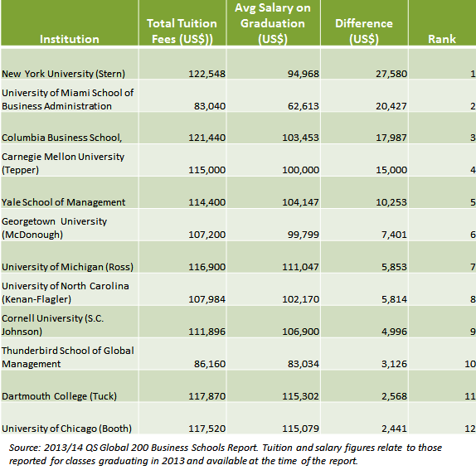Select Cornell University (S.C. Johnson) cell
The image size is (476, 470).
click(70, 322)
